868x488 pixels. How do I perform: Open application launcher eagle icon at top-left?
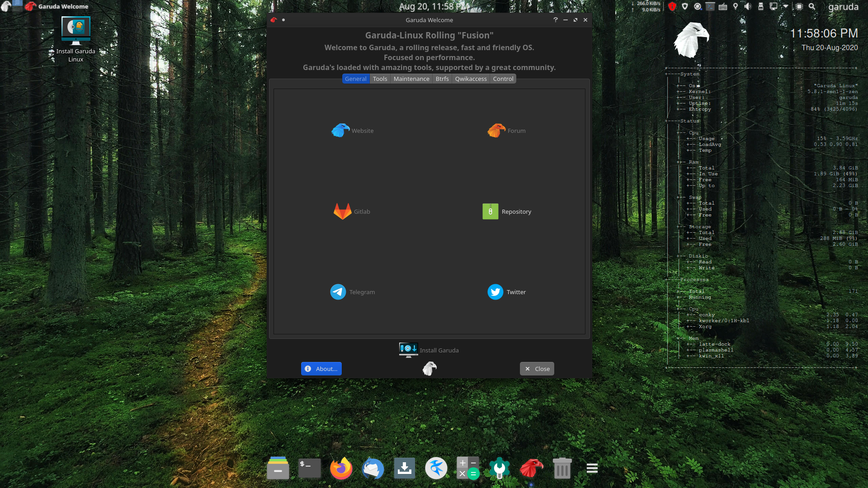6,6
